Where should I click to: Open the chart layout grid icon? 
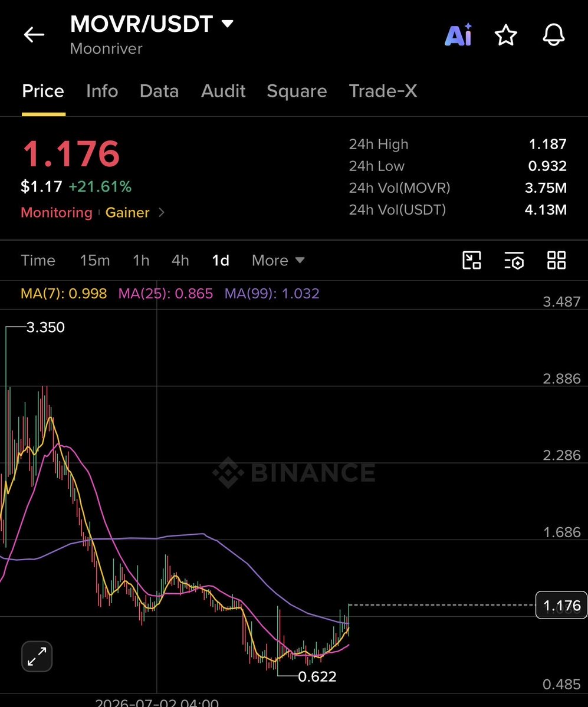click(556, 260)
